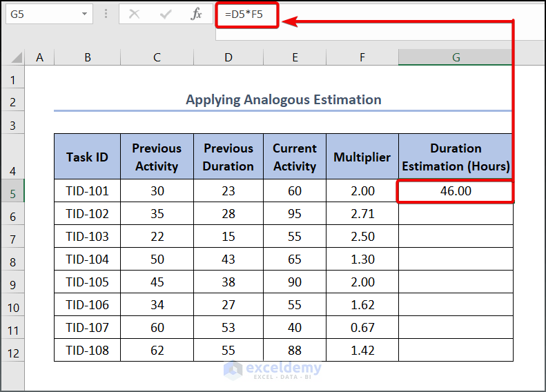Viewport: 546px width, 392px height.
Task: Click current activity 95 in TID-102 row
Action: [x=295, y=213]
